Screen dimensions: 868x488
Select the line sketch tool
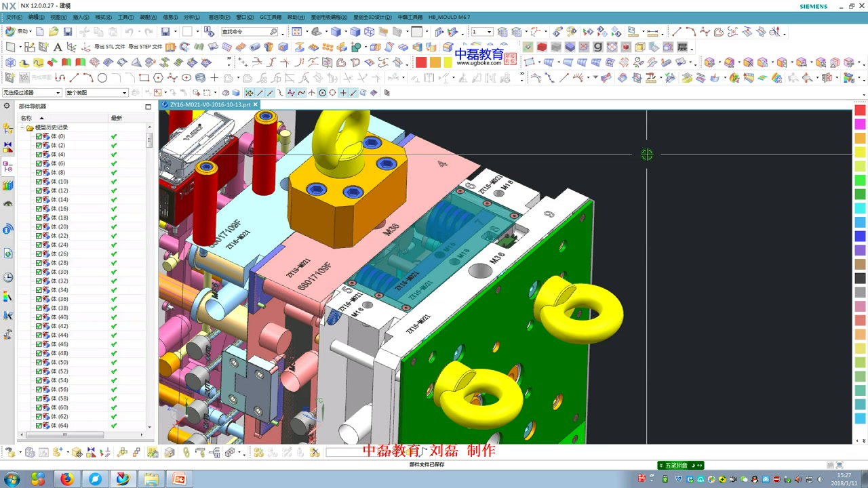point(74,78)
